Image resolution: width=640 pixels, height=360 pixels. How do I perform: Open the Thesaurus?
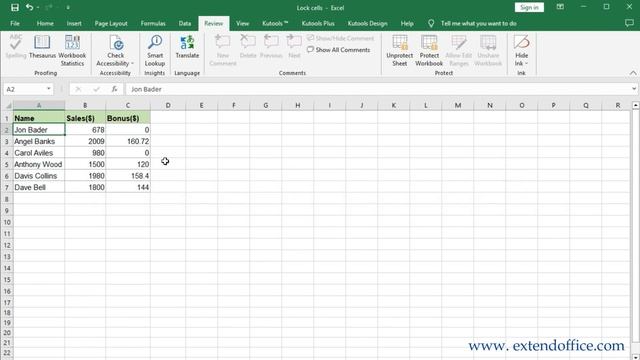[x=42, y=47]
